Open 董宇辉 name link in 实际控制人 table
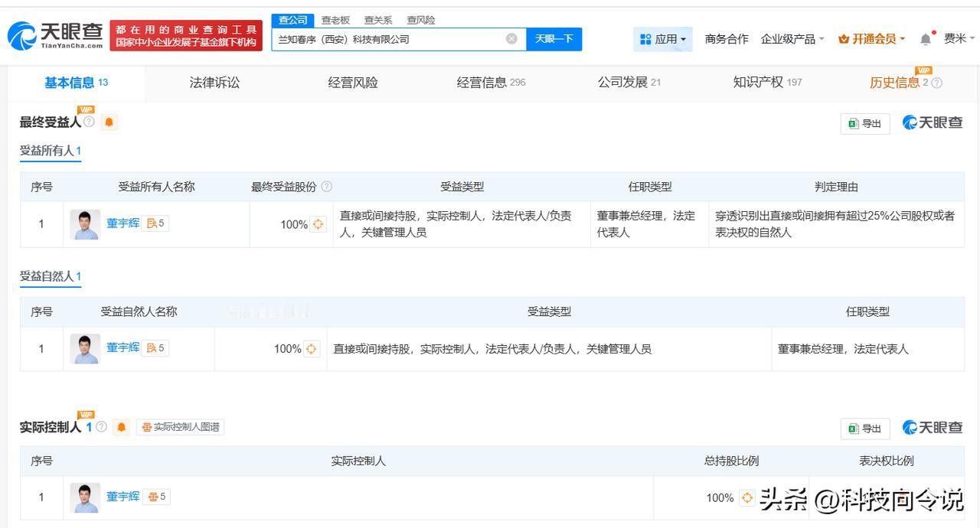The height and width of the screenshot is (528, 980). [x=122, y=497]
